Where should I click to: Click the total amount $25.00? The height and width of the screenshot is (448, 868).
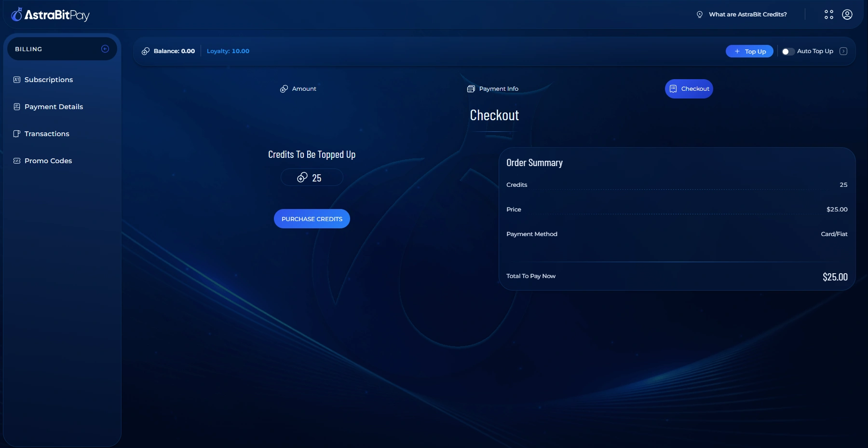click(835, 277)
